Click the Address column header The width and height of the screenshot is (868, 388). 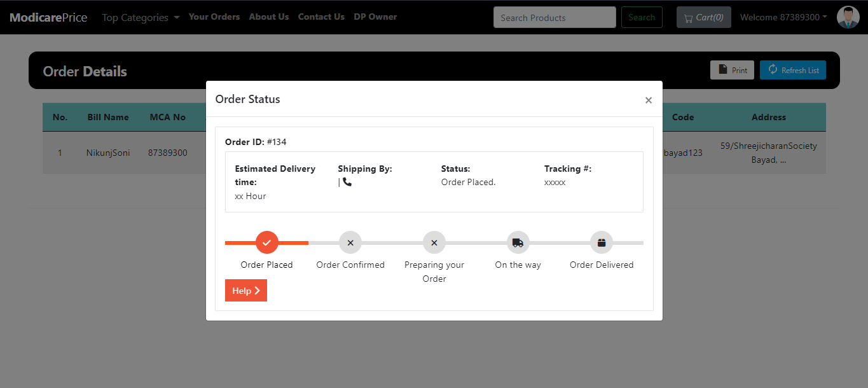[769, 117]
